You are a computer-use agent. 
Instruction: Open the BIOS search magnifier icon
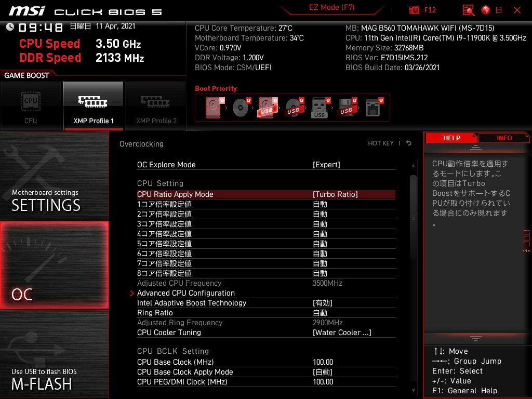[x=468, y=10]
